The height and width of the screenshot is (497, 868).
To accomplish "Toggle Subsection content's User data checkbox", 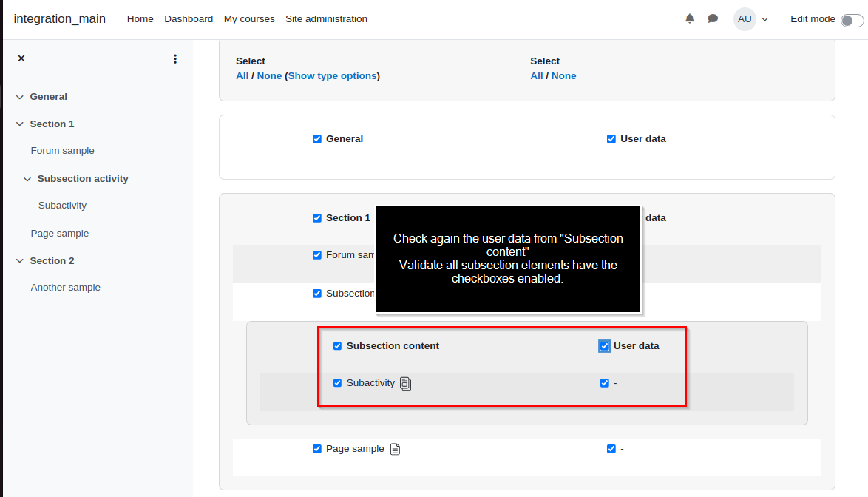I will pyautogui.click(x=605, y=346).
